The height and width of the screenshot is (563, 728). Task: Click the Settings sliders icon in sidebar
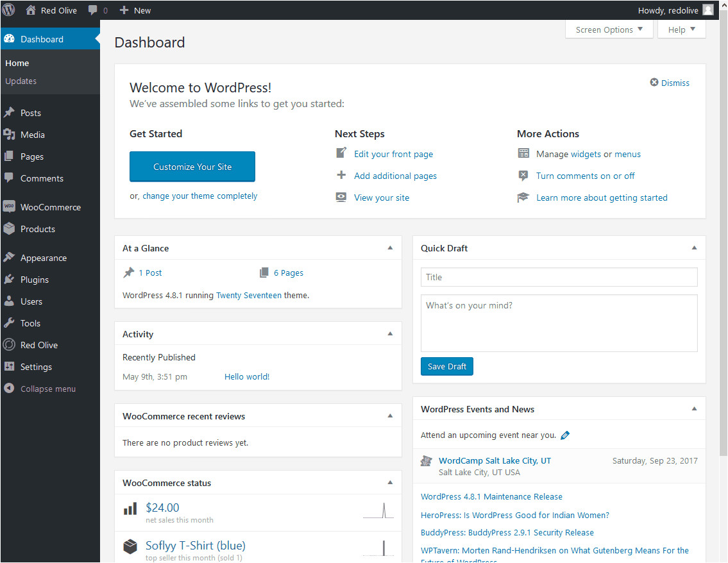(x=9, y=366)
